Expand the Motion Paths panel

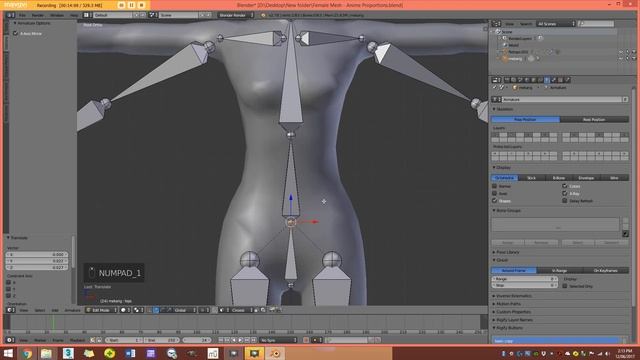[x=508, y=304]
